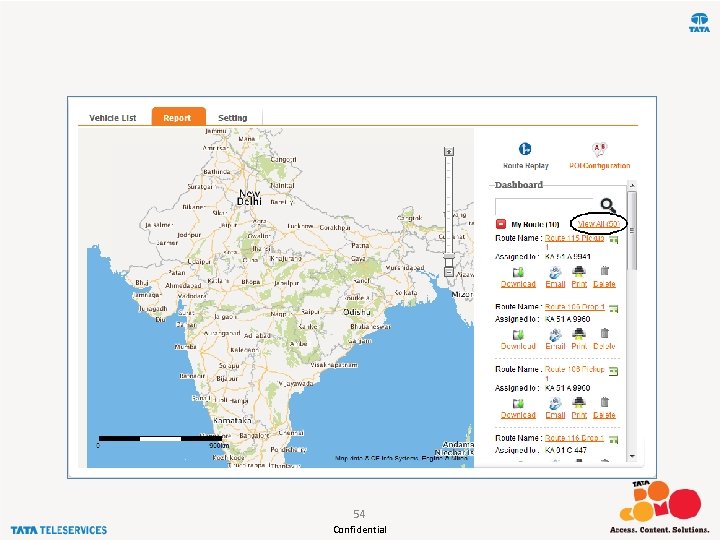Open the View All (50) link

tap(598, 224)
